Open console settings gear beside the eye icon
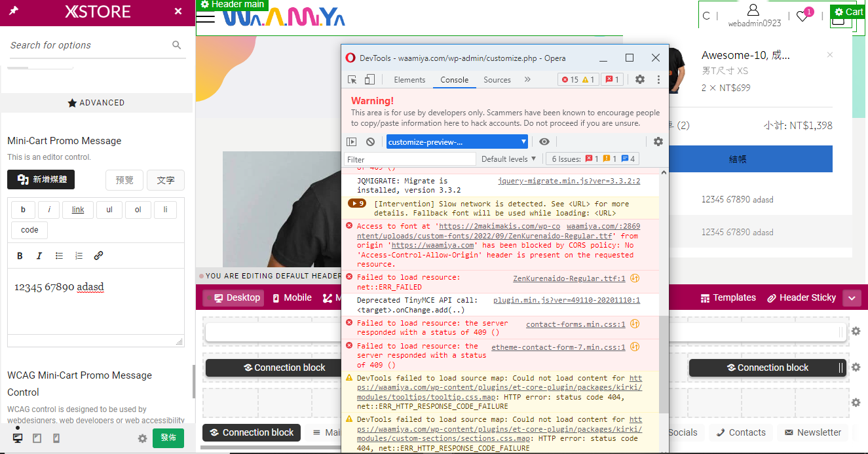 (658, 142)
